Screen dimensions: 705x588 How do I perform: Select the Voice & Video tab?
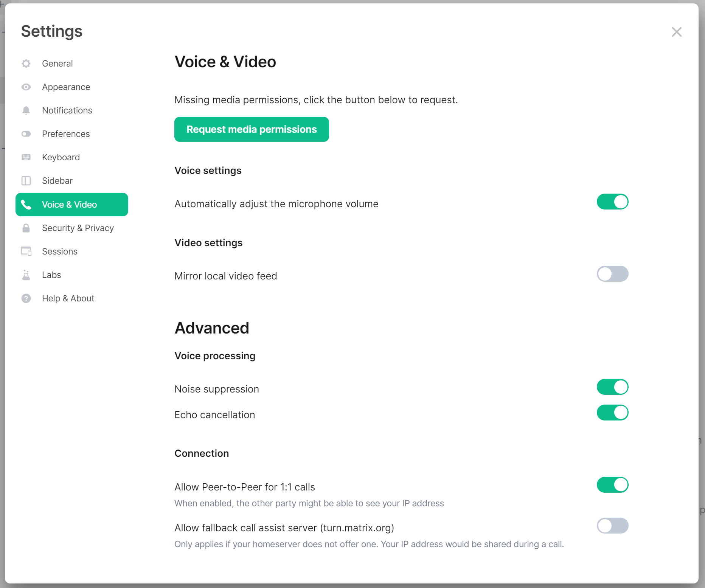(x=72, y=205)
